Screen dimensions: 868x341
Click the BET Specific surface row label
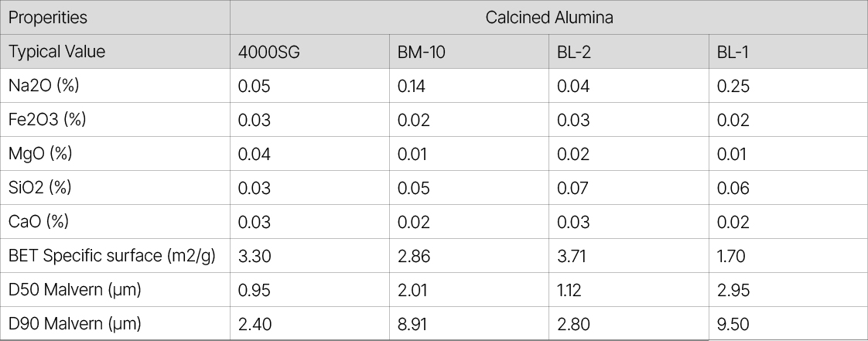pos(111,256)
